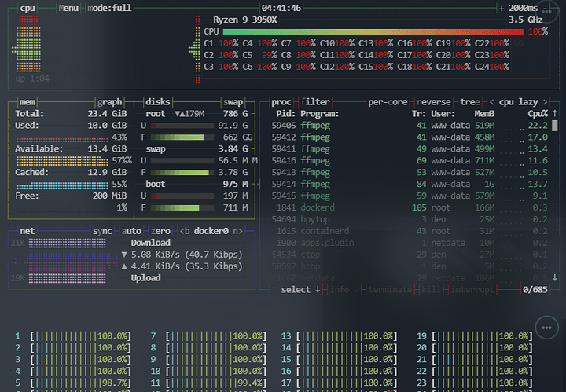
Task: Click the left arrow beside 'cpu lazy' sorting
Action: [491, 102]
